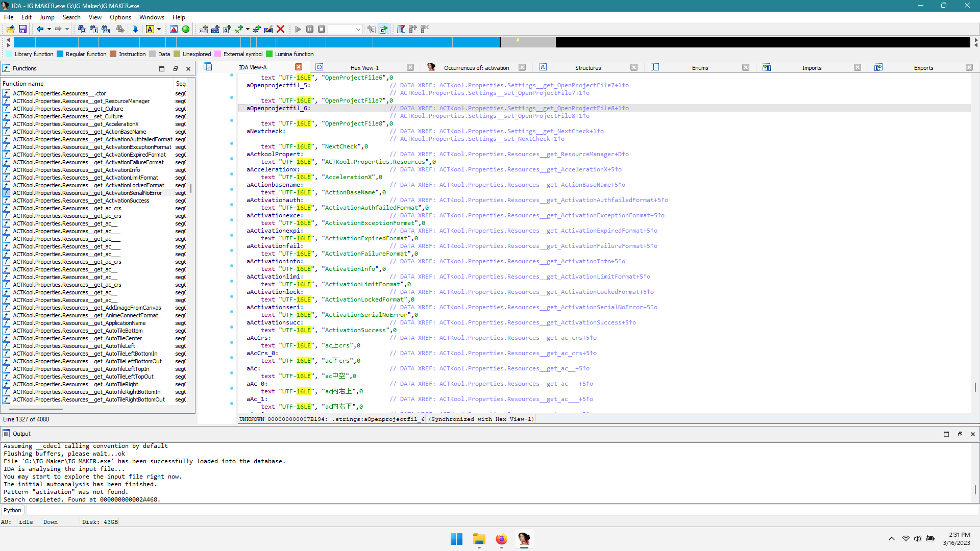Click the gray C arrow toolbar icon
The image size is (980, 551).
pyautogui.click(x=371, y=29)
